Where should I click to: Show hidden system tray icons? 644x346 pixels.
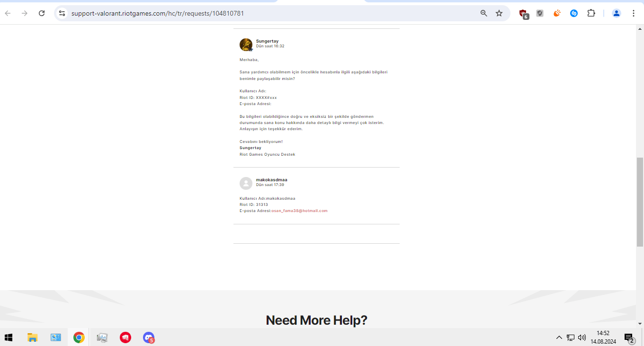559,337
